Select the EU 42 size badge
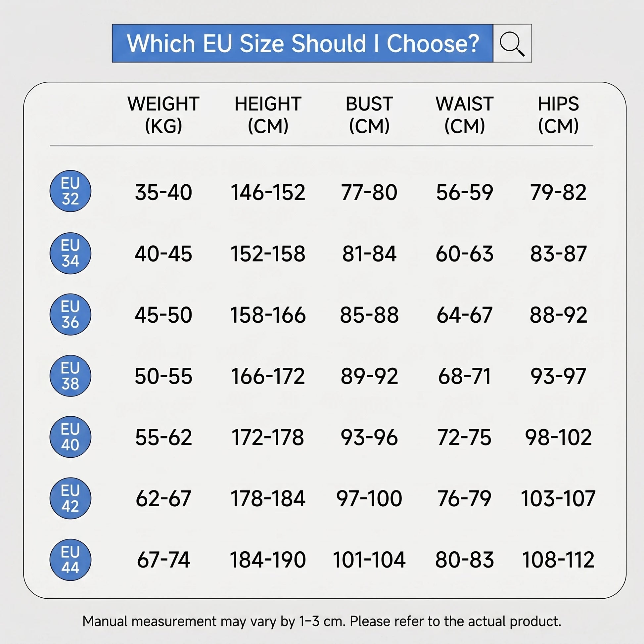The width and height of the screenshot is (644, 644). click(x=70, y=498)
